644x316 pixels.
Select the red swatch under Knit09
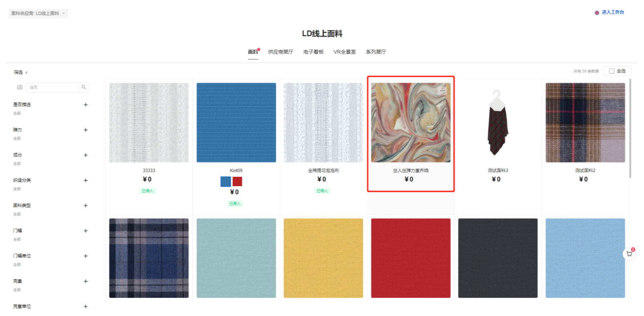237,181
